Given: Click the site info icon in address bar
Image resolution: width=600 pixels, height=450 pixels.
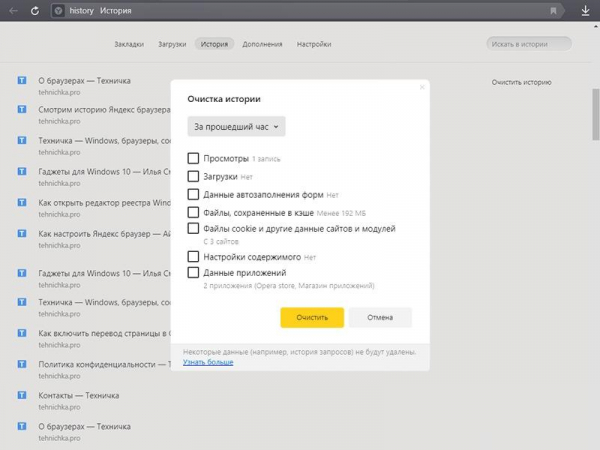Looking at the screenshot, I should pos(57,11).
